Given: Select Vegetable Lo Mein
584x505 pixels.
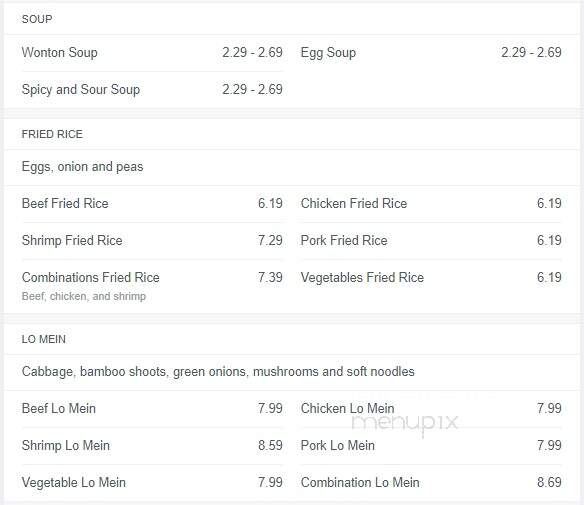Looking at the screenshot, I should [74, 482].
